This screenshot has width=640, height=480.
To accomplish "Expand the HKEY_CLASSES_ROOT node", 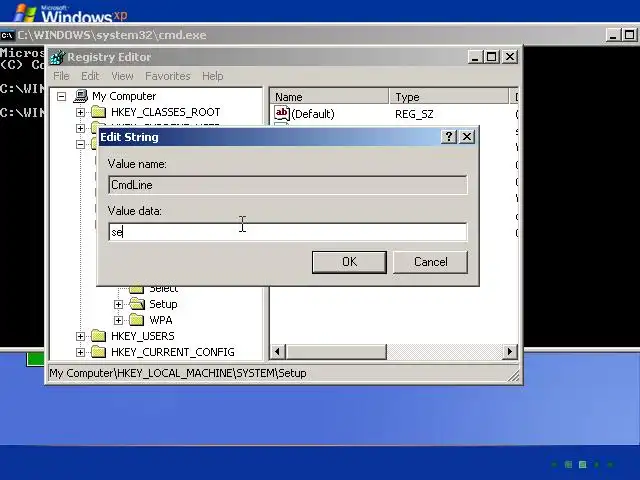I will [80, 112].
